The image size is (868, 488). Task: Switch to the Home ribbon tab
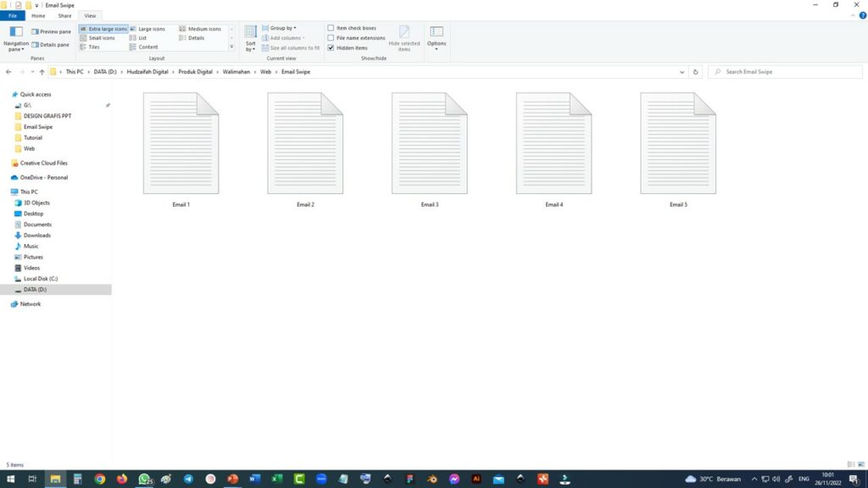pyautogui.click(x=38, y=16)
